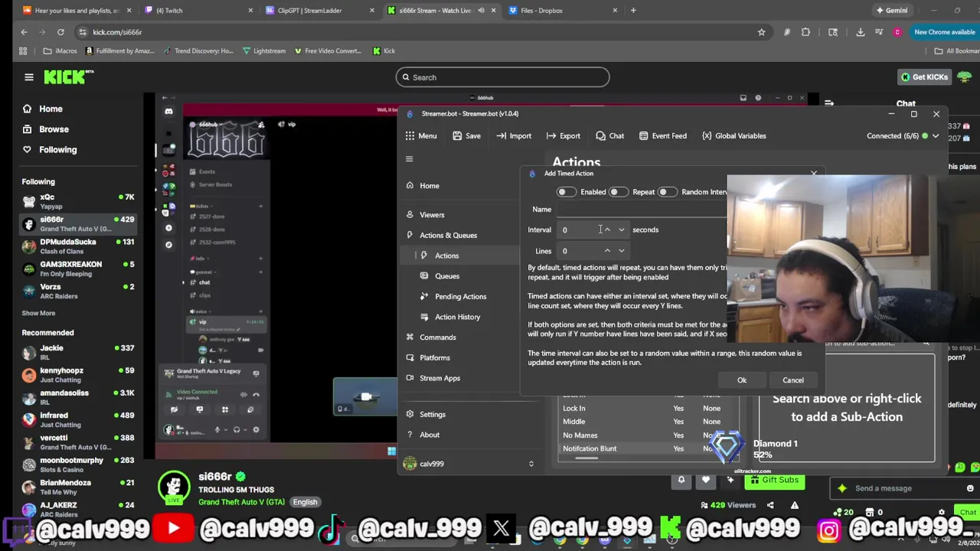Toggle the Random Interval switch
The width and height of the screenshot is (980, 551).
[666, 192]
